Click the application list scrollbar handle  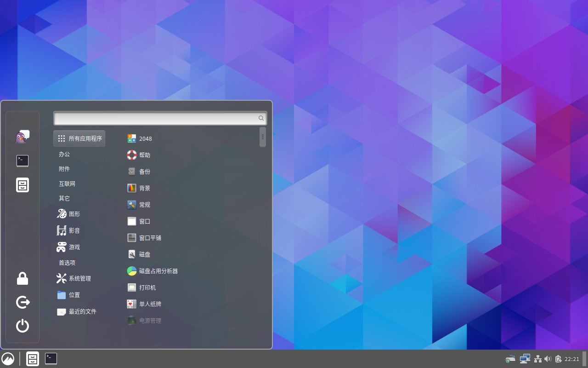(x=262, y=137)
